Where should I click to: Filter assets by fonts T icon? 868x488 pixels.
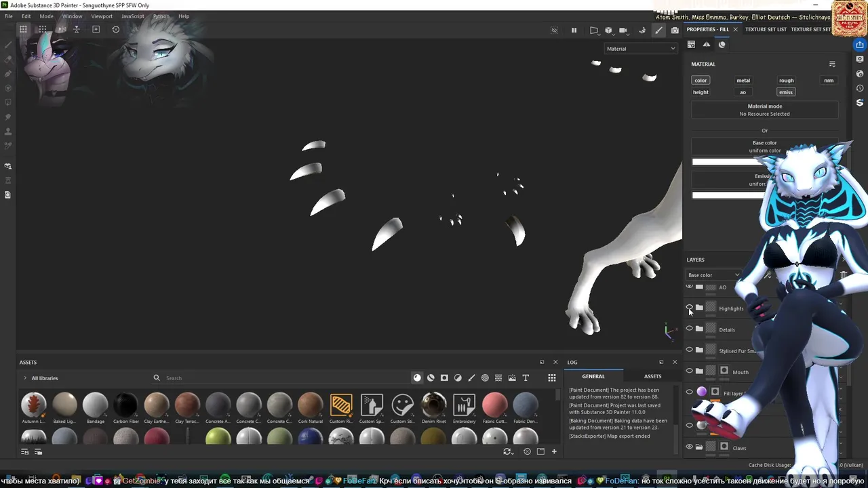(x=526, y=378)
